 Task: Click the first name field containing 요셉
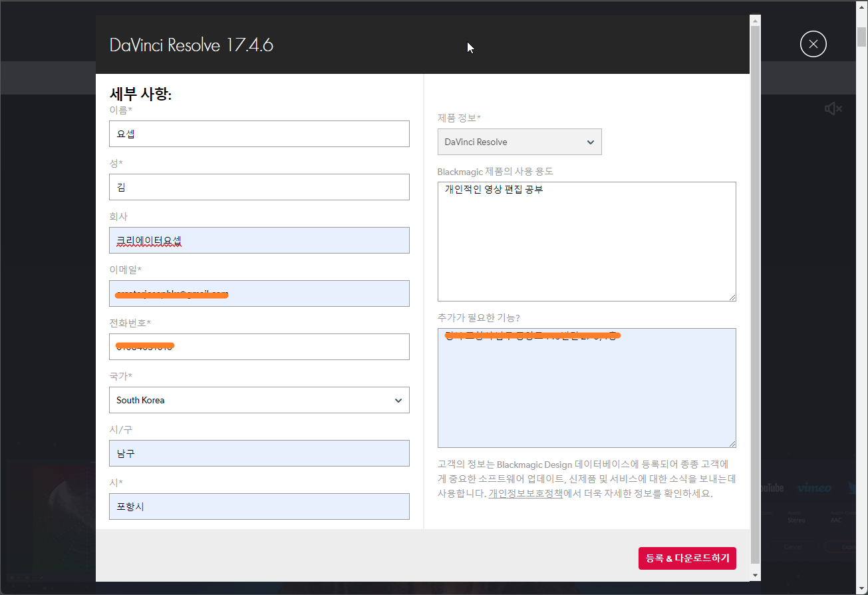tap(259, 134)
